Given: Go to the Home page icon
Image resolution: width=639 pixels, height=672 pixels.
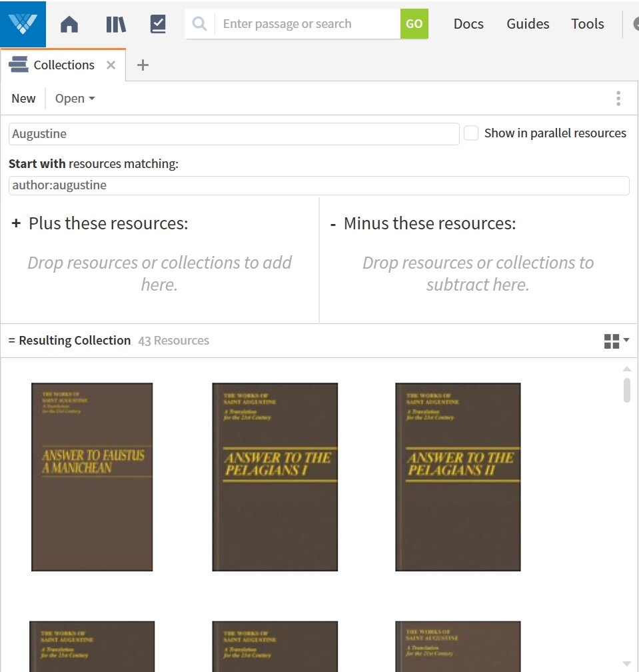Looking at the screenshot, I should 69,25.
